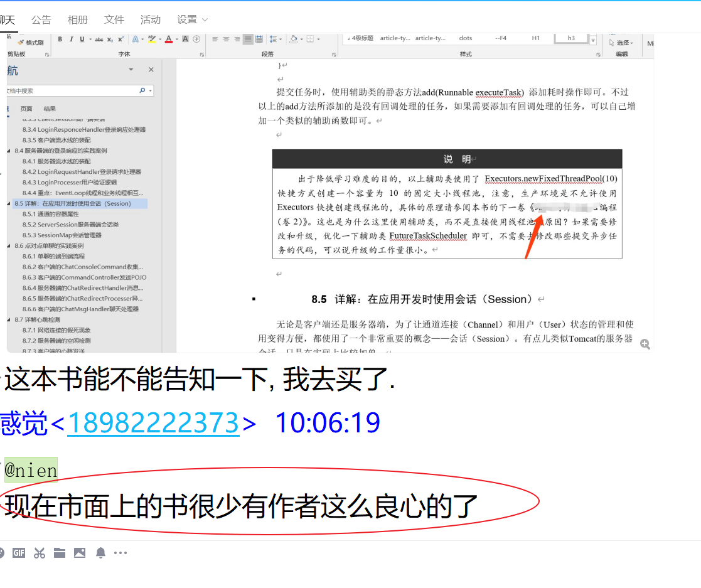
Task: Click the Format Painter 格式刷 button
Action: 30,43
